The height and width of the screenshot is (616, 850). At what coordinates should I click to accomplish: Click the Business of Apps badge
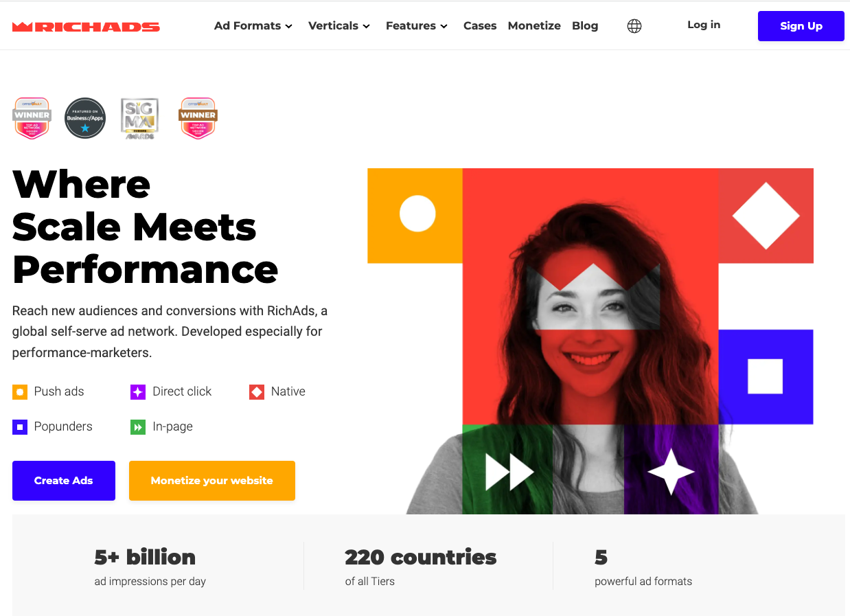click(x=85, y=118)
